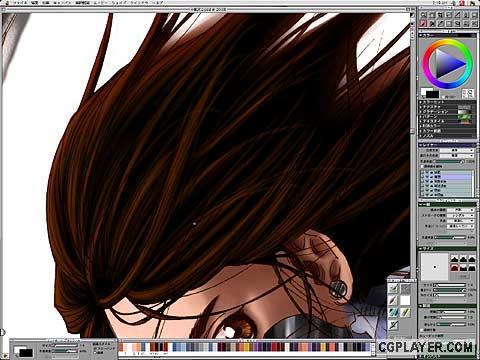480x360 pixels.
Task: Adjust the layer opacity slider in Layers panel
Action: click(448, 162)
